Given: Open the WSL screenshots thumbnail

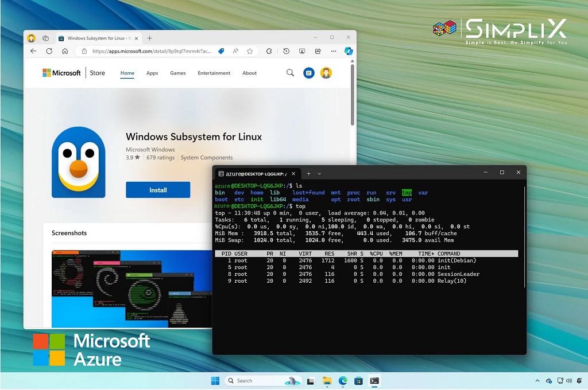Looking at the screenshot, I should [131, 289].
